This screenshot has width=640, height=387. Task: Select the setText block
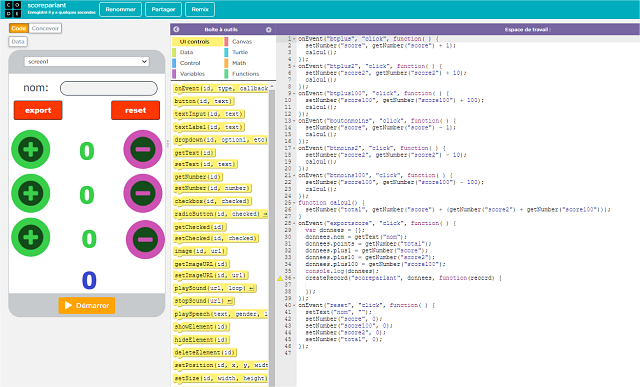[x=205, y=164]
